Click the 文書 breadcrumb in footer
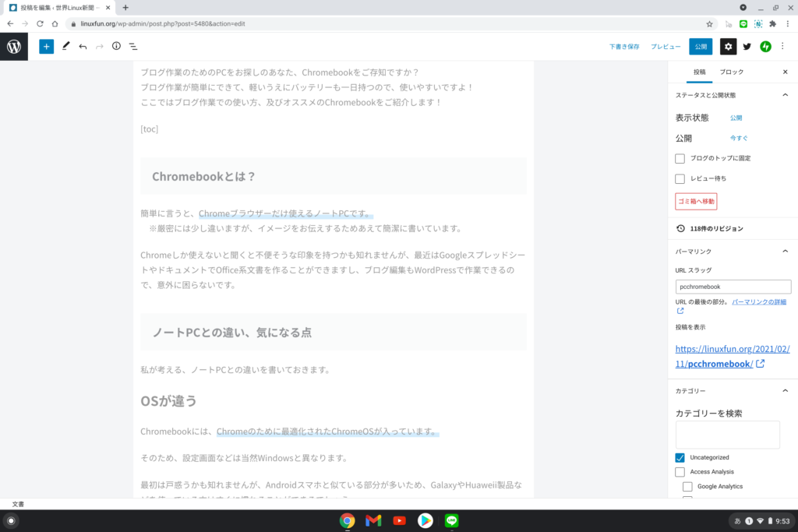 tap(18, 504)
